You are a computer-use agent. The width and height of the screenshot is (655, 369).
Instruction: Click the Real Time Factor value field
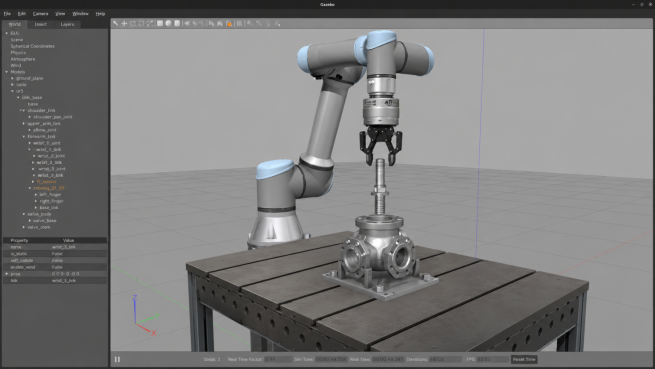(277, 359)
